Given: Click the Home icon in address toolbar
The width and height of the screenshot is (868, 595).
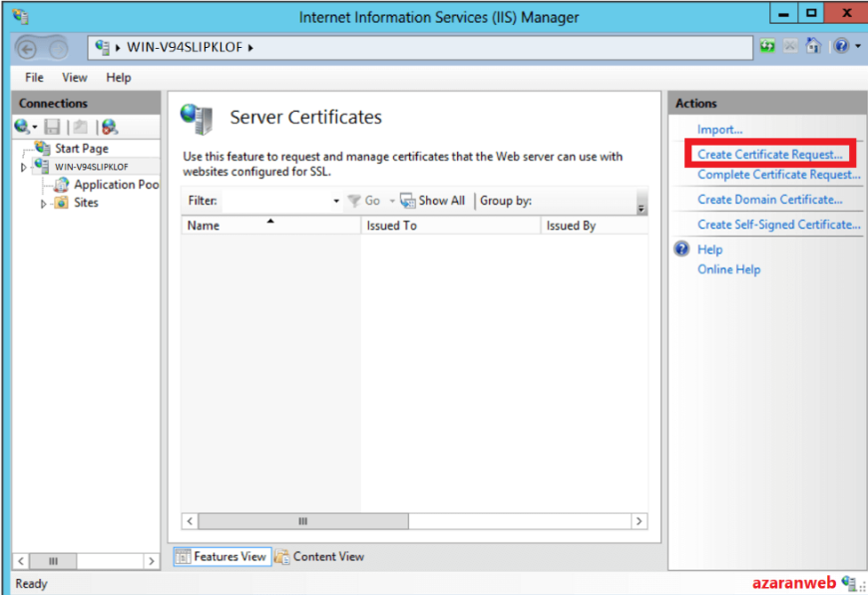Looking at the screenshot, I should pos(813,47).
